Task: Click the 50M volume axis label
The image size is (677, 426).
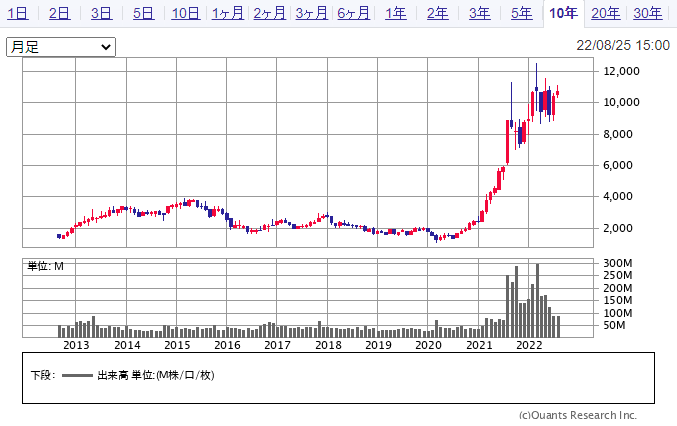Action: (614, 325)
